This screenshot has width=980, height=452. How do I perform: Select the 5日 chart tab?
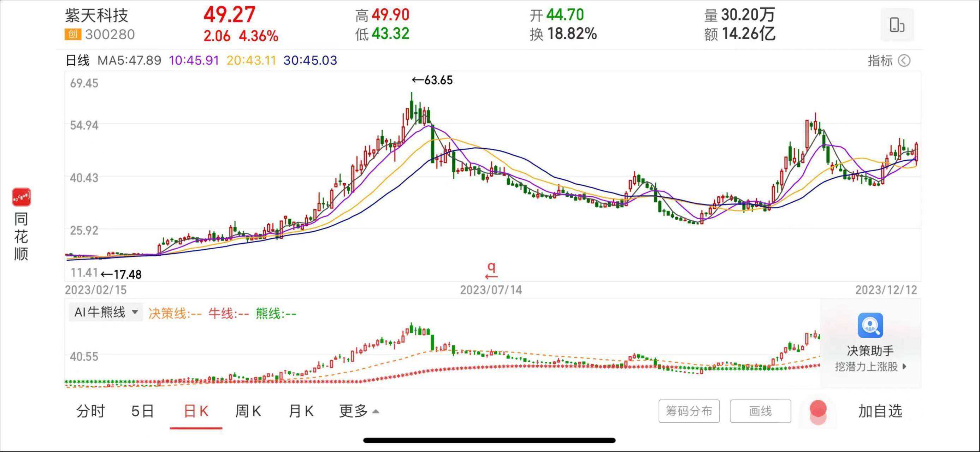pyautogui.click(x=142, y=411)
